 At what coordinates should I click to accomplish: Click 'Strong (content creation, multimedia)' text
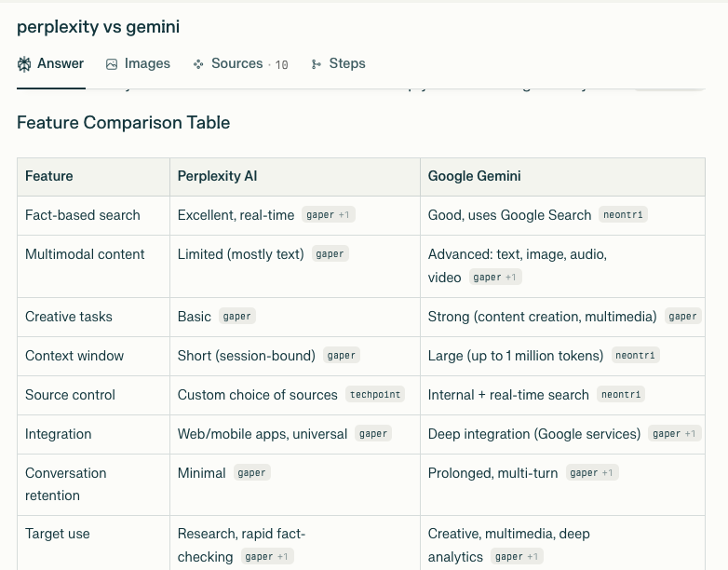543,317
